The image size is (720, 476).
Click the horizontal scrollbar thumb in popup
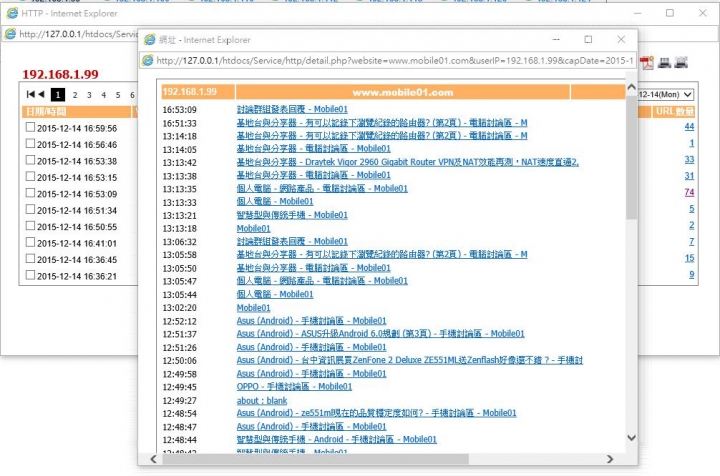point(315,459)
